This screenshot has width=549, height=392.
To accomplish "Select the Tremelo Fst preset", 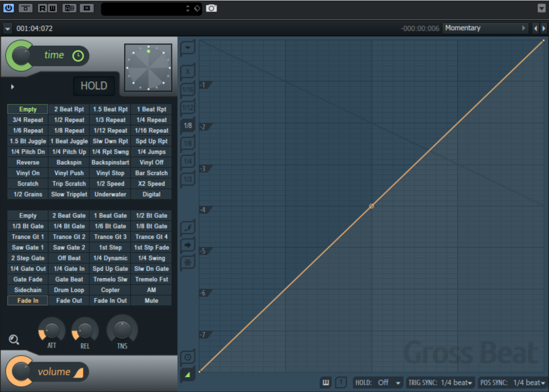I will point(152,279).
